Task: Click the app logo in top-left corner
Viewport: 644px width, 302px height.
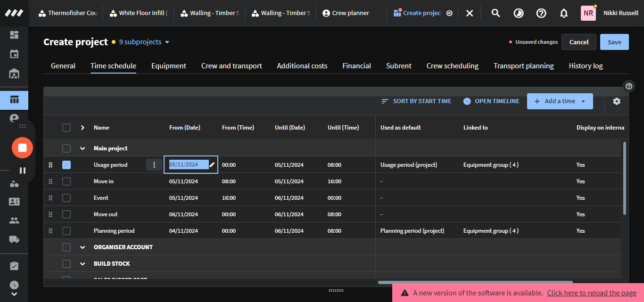Action: pyautogui.click(x=14, y=13)
